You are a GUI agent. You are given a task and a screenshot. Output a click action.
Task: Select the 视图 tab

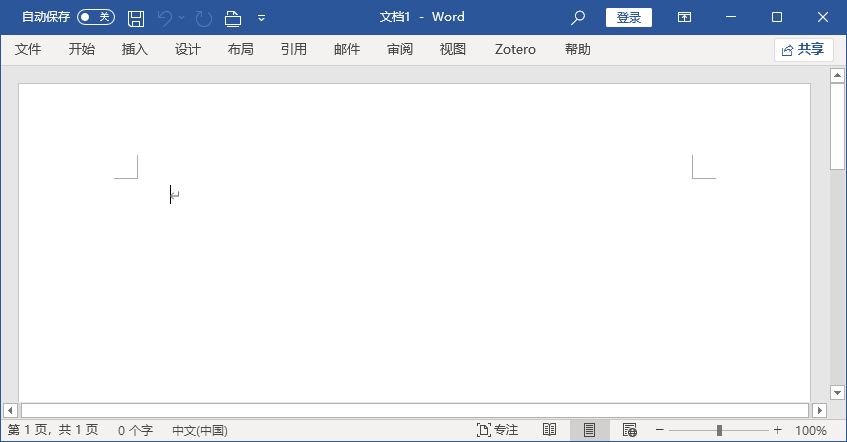pyautogui.click(x=453, y=49)
